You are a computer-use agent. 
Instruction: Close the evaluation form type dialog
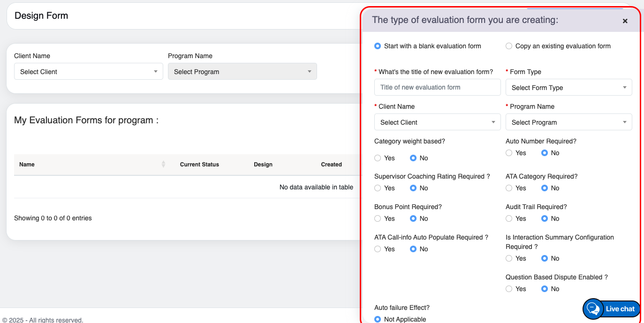(x=625, y=21)
